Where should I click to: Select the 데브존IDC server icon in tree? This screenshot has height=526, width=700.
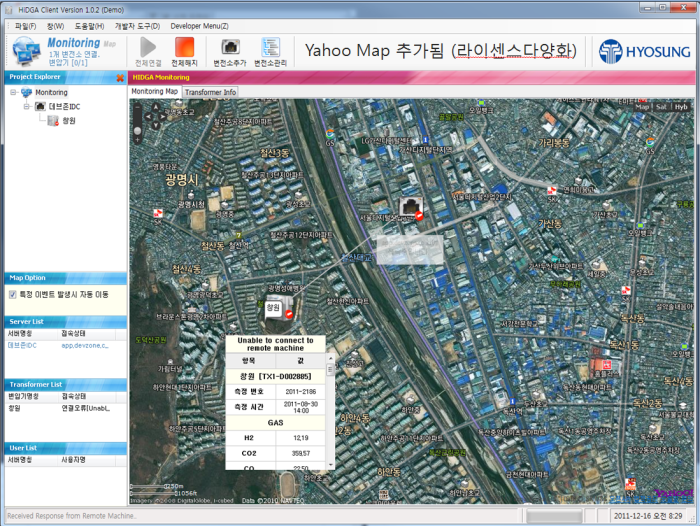click(40, 106)
